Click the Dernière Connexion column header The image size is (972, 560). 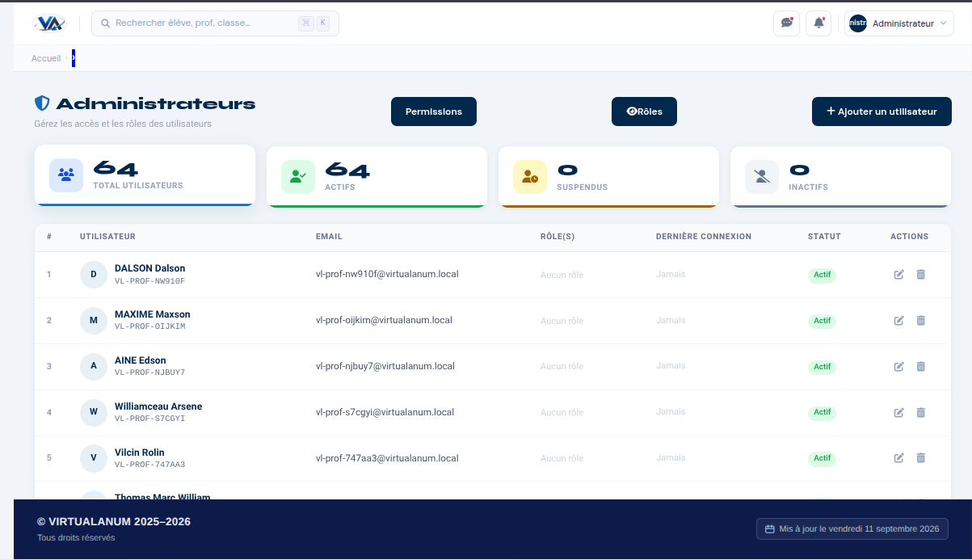(x=704, y=237)
